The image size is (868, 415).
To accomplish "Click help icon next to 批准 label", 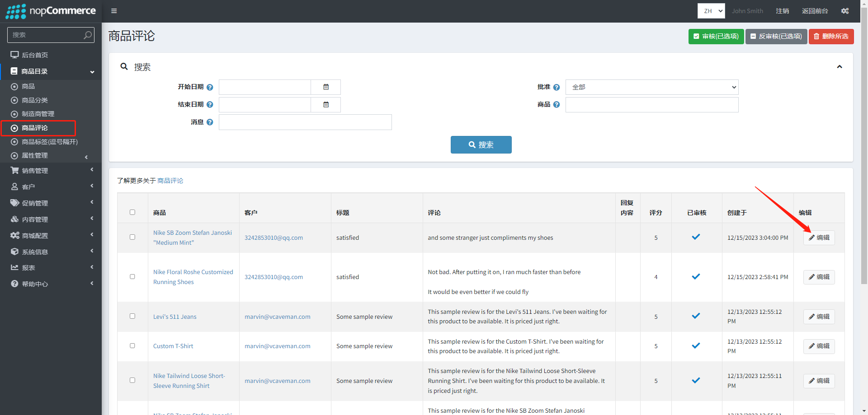I will (557, 87).
